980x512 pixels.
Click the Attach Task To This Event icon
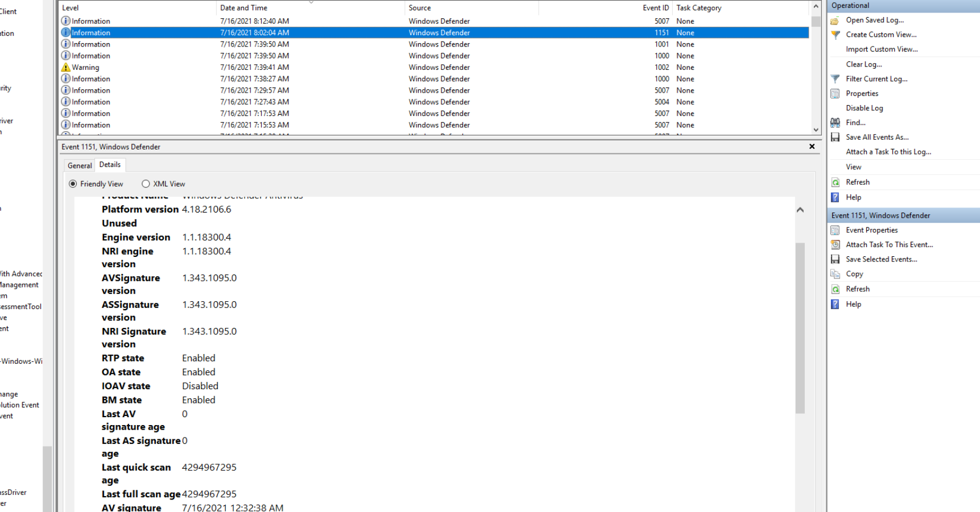click(835, 245)
